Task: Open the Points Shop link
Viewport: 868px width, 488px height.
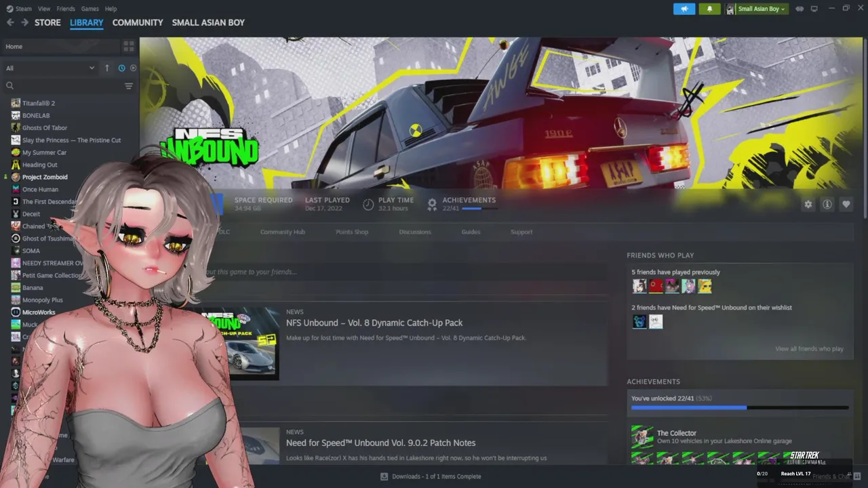Action: click(352, 232)
